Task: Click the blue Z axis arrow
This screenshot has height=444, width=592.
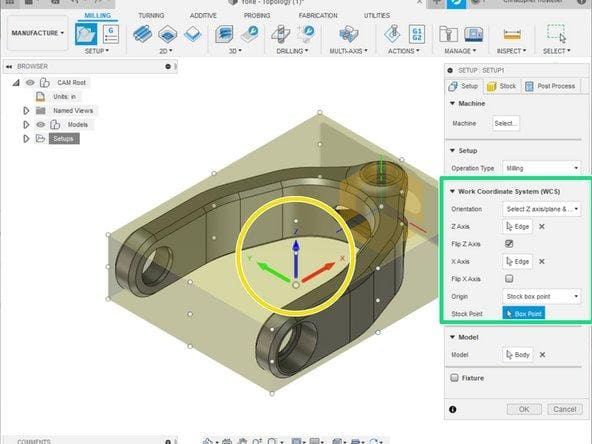Action: point(296,260)
